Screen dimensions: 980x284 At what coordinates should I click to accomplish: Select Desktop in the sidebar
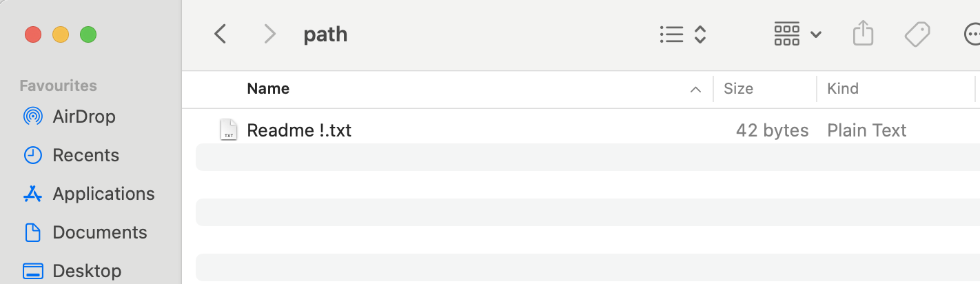tap(87, 270)
